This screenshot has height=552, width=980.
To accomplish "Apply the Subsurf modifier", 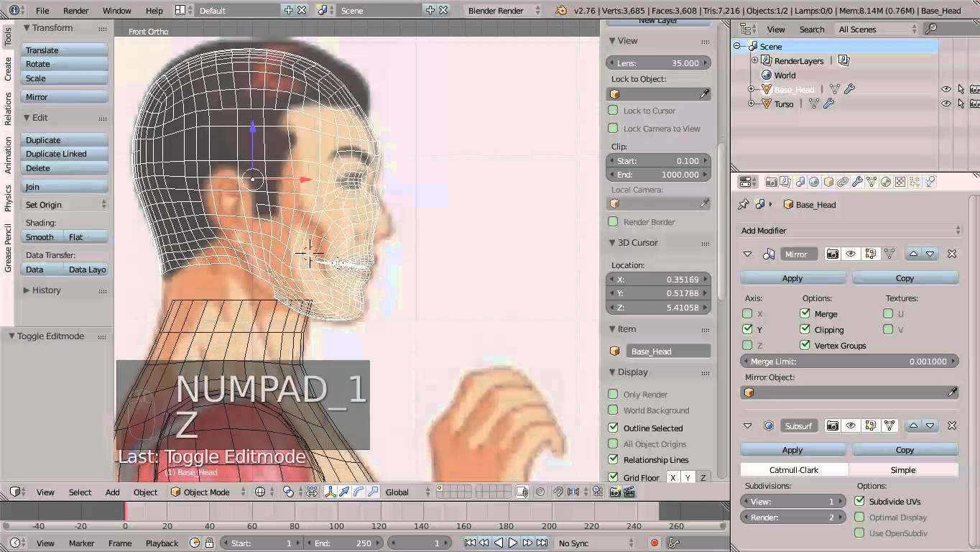I will coord(792,449).
